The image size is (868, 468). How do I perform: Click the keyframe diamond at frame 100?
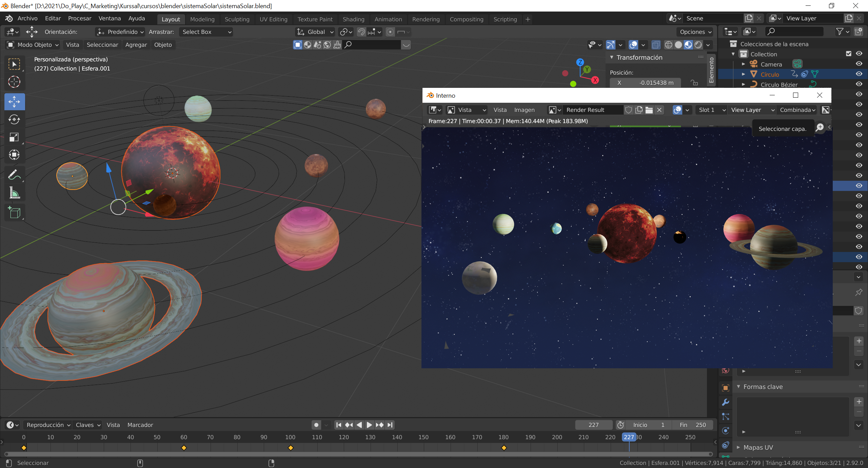click(x=291, y=448)
